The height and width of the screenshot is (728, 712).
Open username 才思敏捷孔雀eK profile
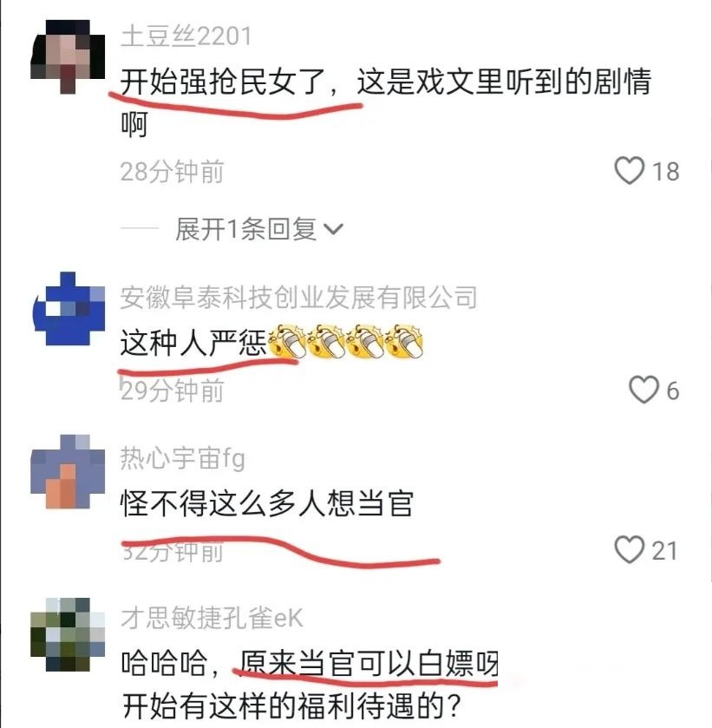coord(212,619)
